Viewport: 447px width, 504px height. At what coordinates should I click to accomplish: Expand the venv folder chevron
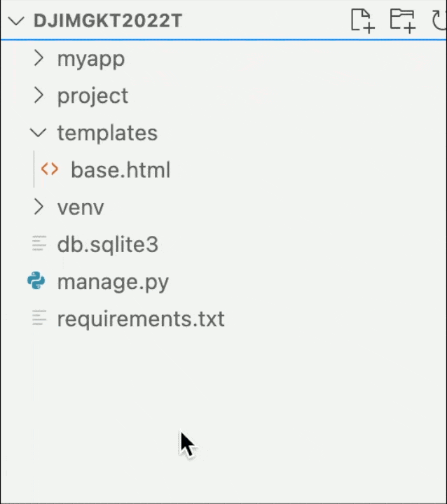click(39, 207)
